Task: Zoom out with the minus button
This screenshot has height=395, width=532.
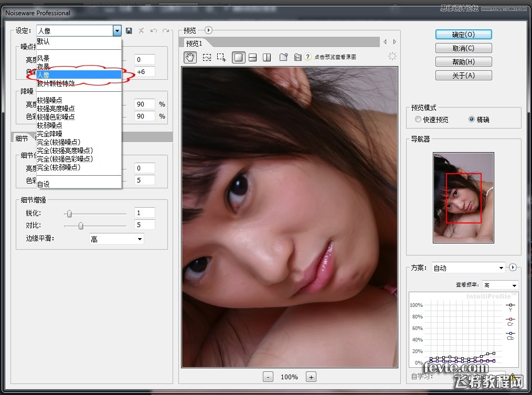Action: click(x=268, y=377)
